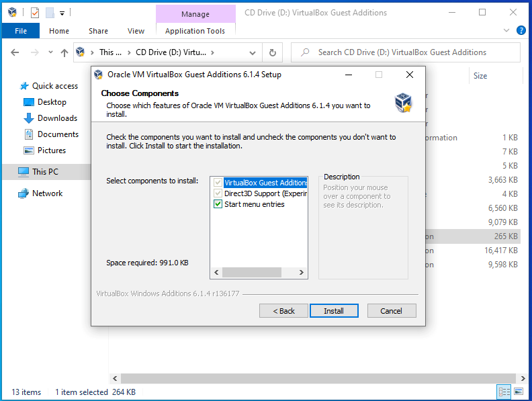The width and height of the screenshot is (532, 401).
Task: Open Documents in navigation pane
Action: 58,134
